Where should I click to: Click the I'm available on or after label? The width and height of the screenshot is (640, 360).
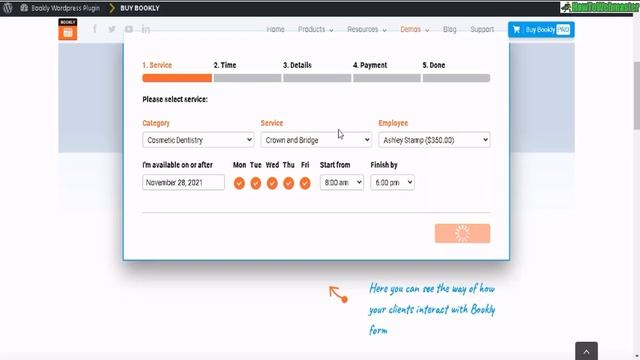tap(178, 165)
